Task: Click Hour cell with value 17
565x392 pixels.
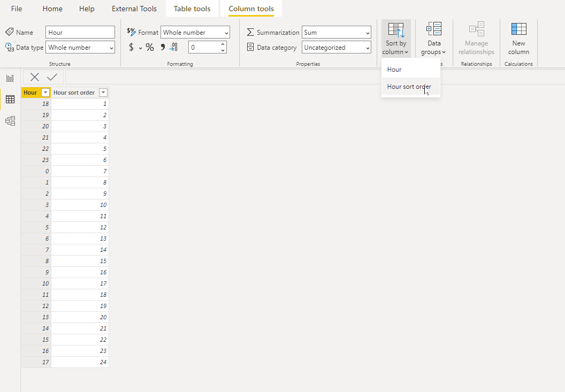Action: [x=36, y=362]
